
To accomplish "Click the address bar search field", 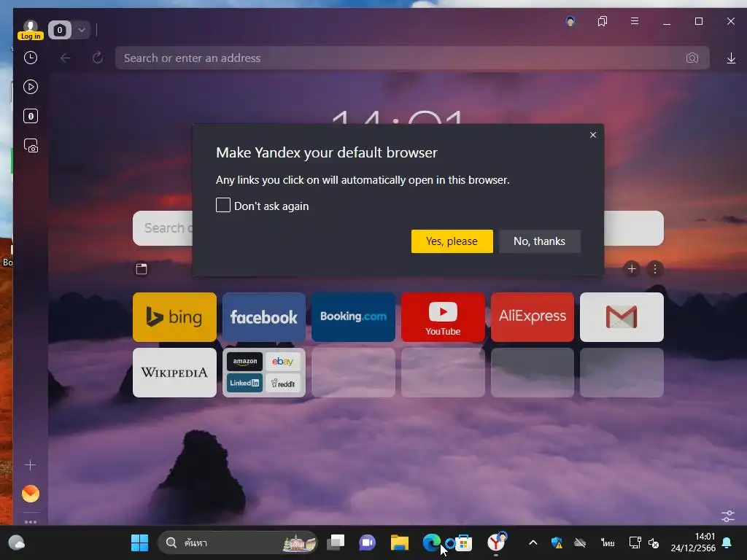I will coord(400,58).
